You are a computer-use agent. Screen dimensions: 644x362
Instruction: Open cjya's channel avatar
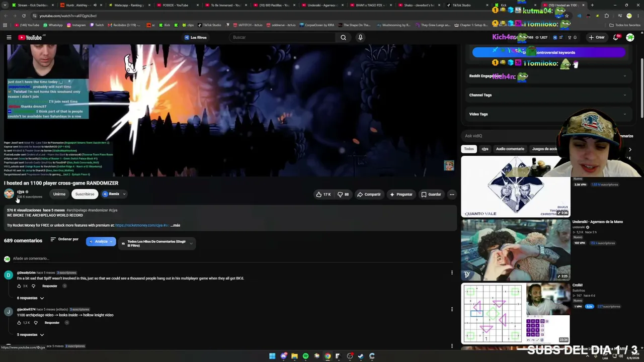(x=9, y=194)
